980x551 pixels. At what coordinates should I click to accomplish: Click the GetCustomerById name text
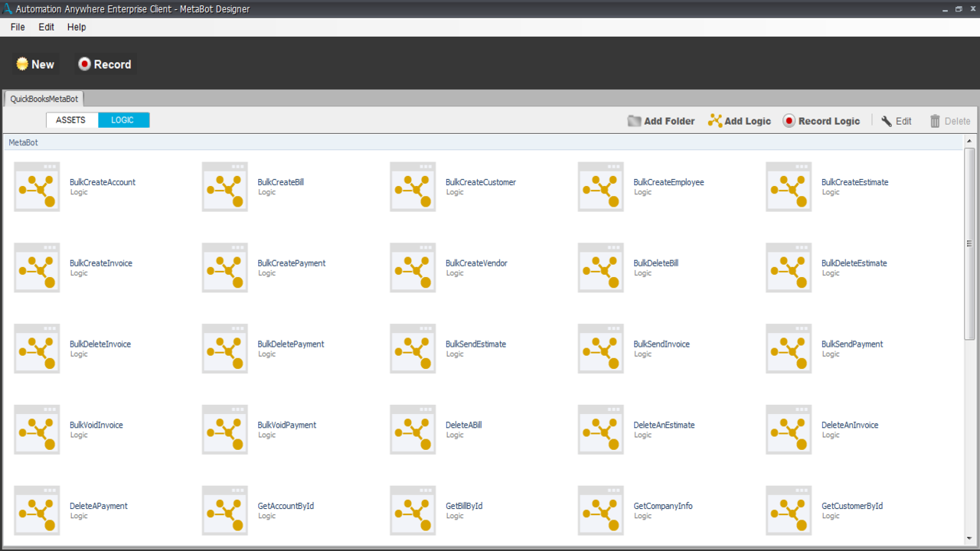852,507
